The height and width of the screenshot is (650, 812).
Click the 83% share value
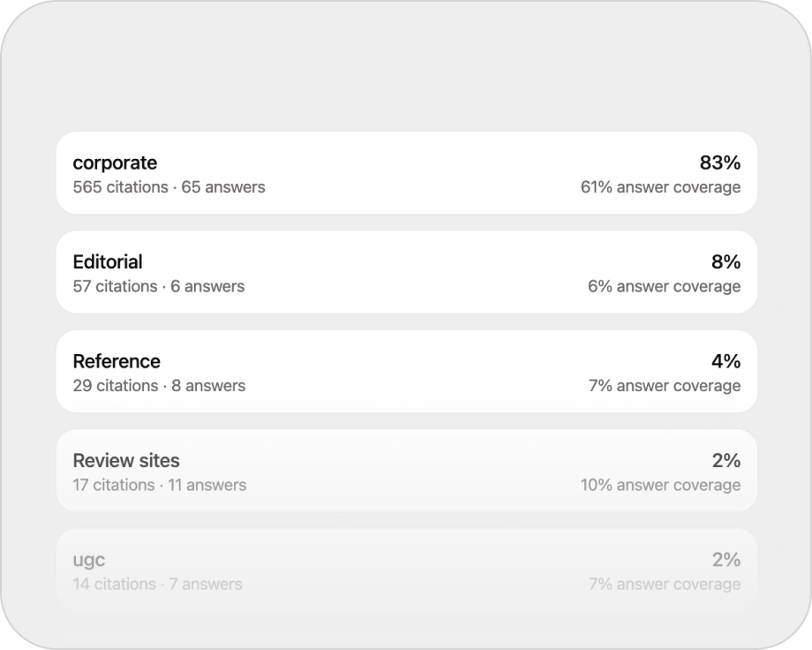(719, 162)
